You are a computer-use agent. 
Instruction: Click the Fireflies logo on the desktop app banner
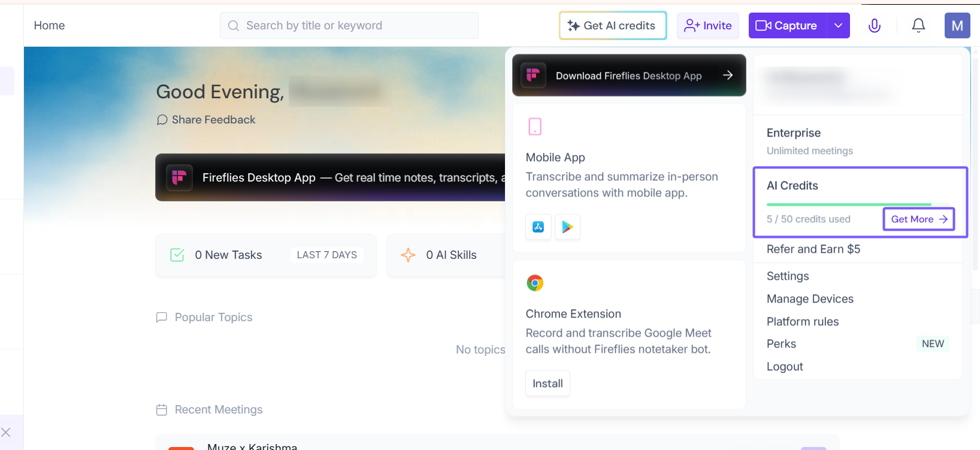179,177
